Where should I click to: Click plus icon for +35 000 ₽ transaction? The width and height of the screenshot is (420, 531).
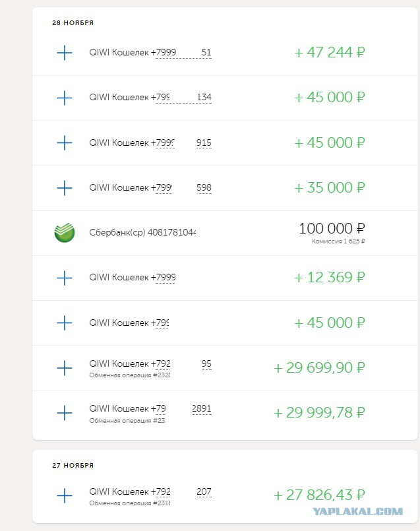tap(65, 188)
